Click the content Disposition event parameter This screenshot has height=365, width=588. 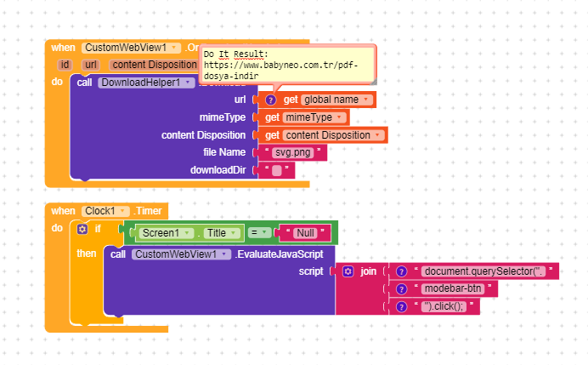[154, 65]
